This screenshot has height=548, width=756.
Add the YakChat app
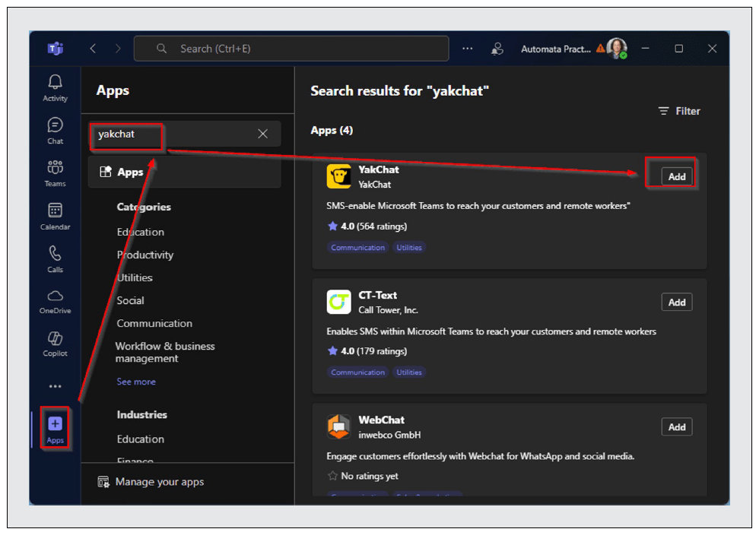pyautogui.click(x=676, y=176)
